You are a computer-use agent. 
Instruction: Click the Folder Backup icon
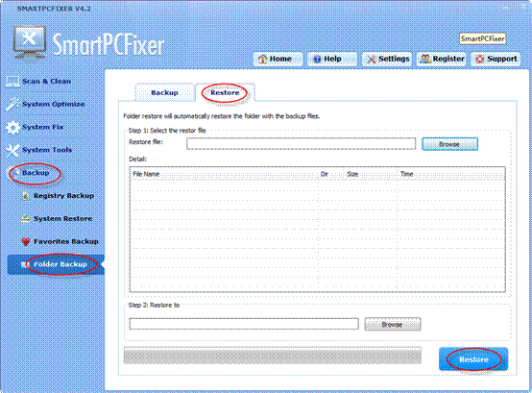coord(24,264)
